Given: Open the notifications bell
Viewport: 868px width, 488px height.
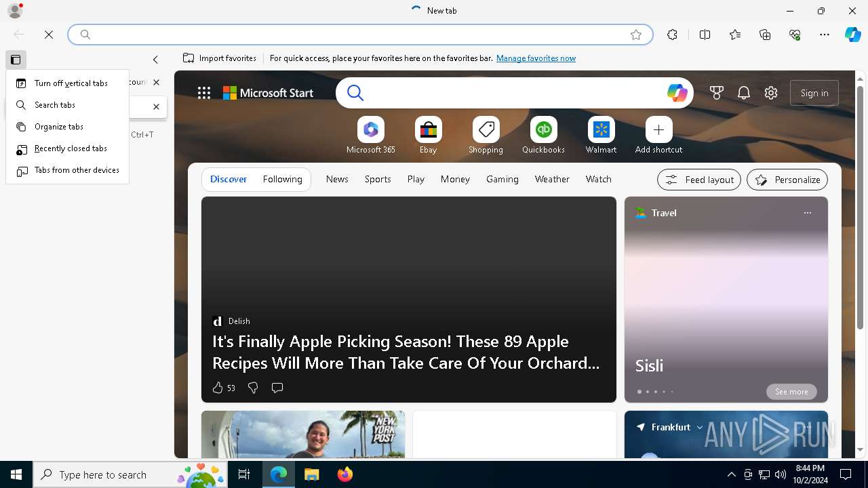Looking at the screenshot, I should pos(744,93).
